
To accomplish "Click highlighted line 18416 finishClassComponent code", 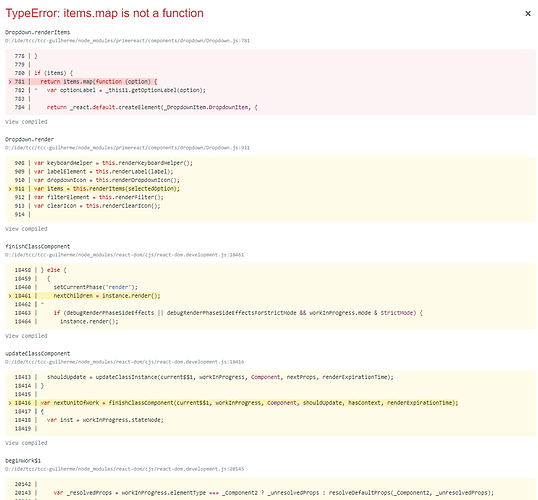I will pos(249,403).
